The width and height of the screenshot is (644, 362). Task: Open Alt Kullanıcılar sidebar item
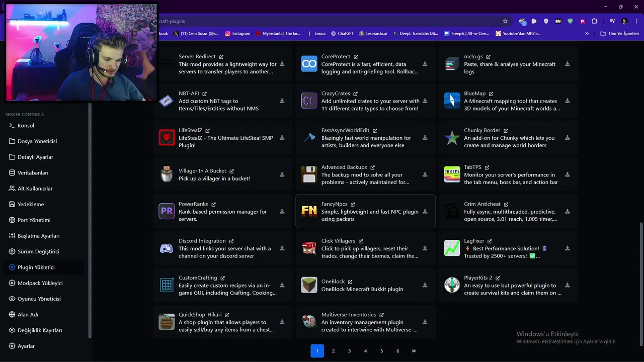[44, 189]
